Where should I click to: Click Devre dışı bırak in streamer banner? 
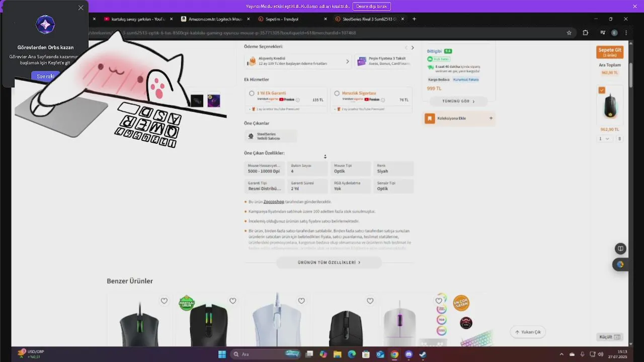coord(372,6)
